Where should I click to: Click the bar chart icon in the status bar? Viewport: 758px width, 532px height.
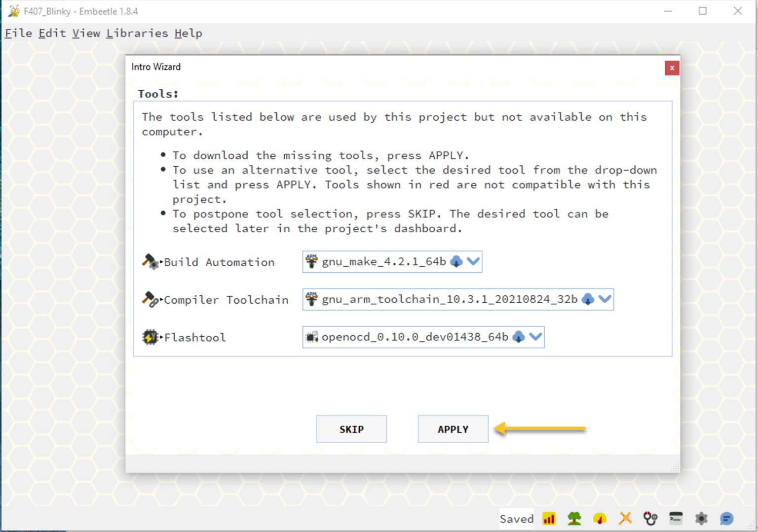pos(548,519)
